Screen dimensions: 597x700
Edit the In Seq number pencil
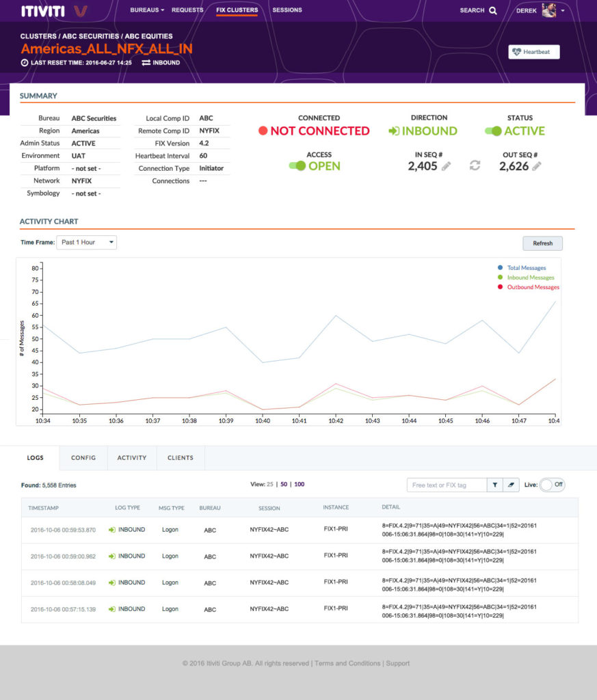446,167
